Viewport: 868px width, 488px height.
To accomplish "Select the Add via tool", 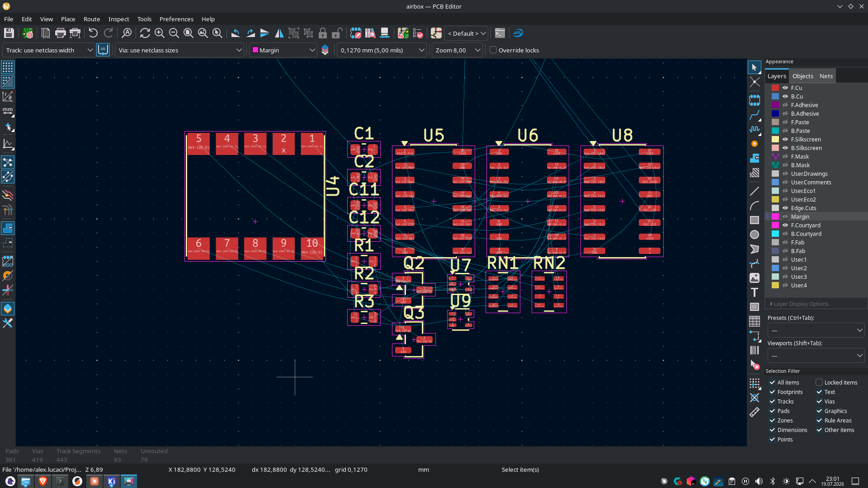I will pyautogui.click(x=755, y=144).
